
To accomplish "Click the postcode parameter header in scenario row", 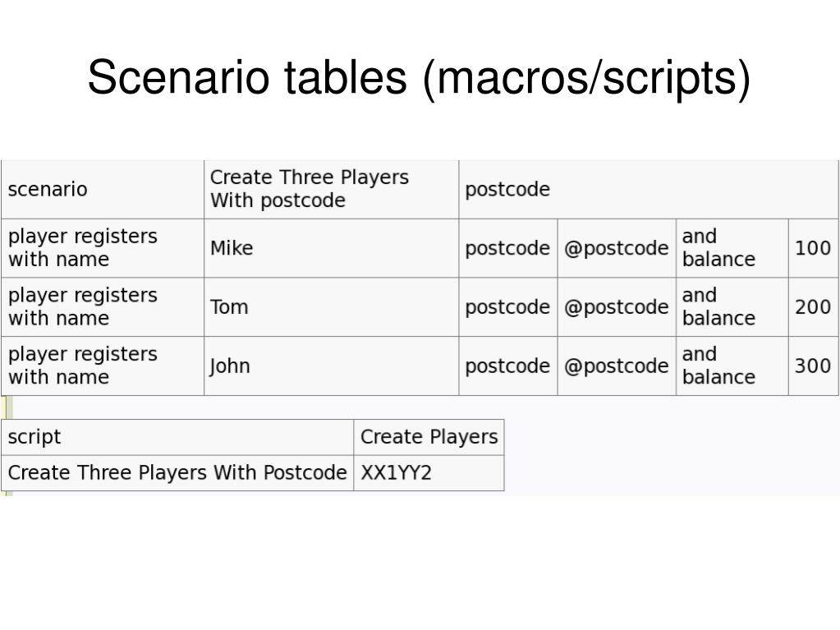I will click(649, 189).
